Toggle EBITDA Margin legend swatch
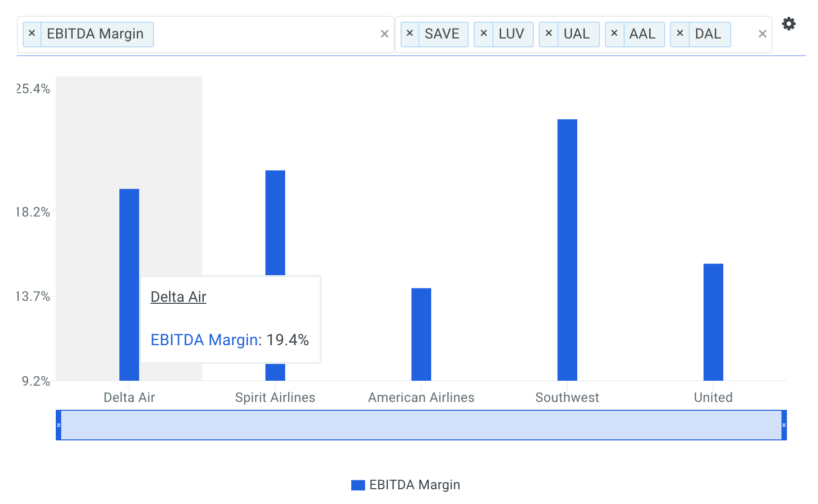Viewport: 818px width, 504px height. click(358, 485)
